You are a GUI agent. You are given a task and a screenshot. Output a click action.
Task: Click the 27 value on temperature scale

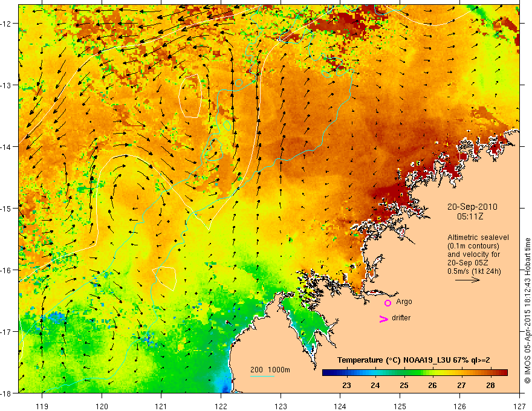click(461, 385)
